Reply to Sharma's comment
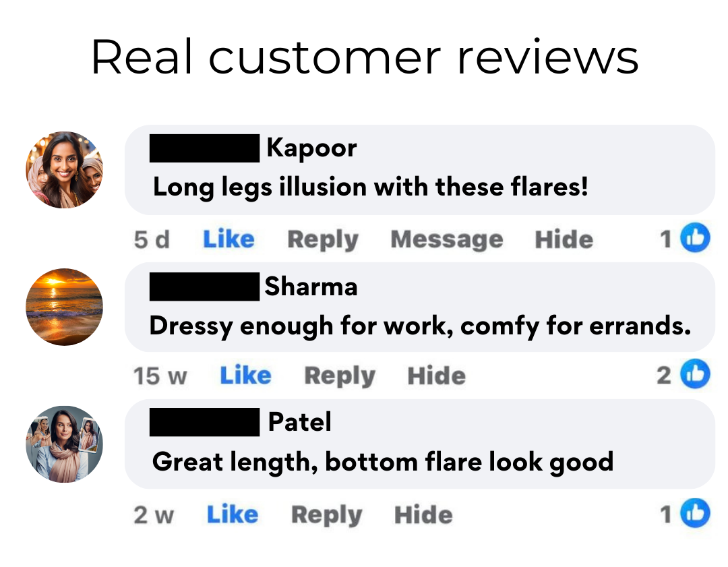Viewport: 728px width, 567px height. [x=339, y=376]
